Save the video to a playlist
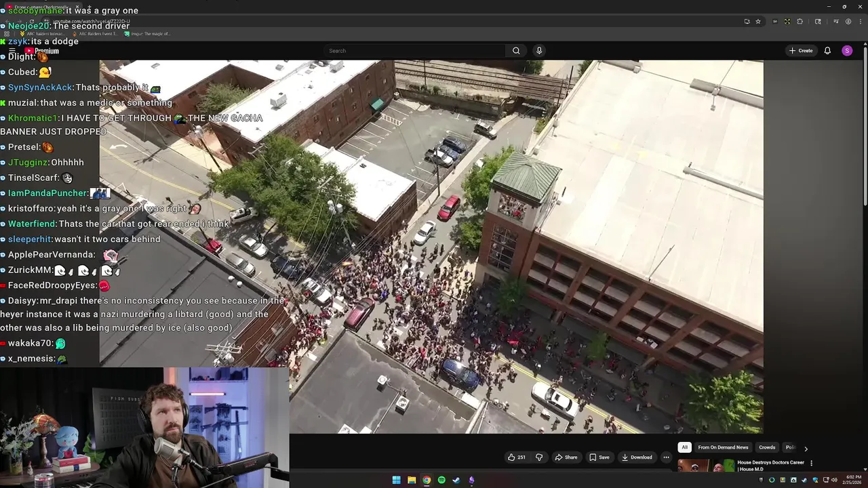This screenshot has height=488, width=868. tap(599, 457)
